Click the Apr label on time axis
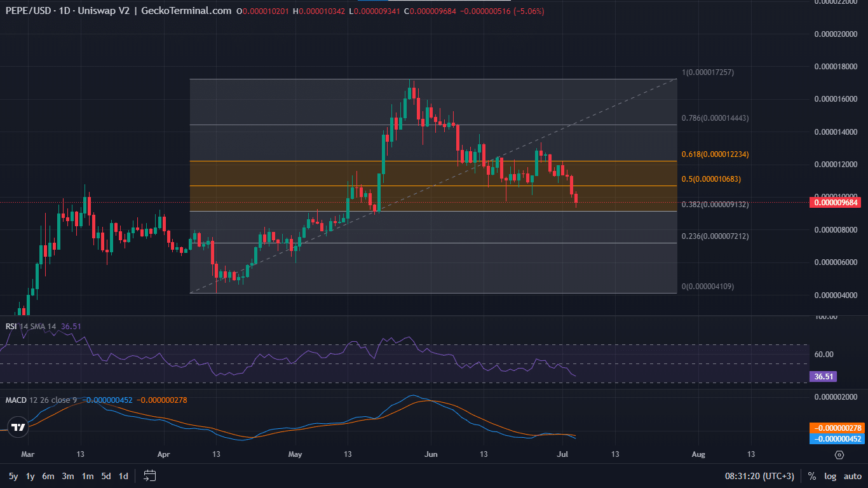 pos(164,454)
